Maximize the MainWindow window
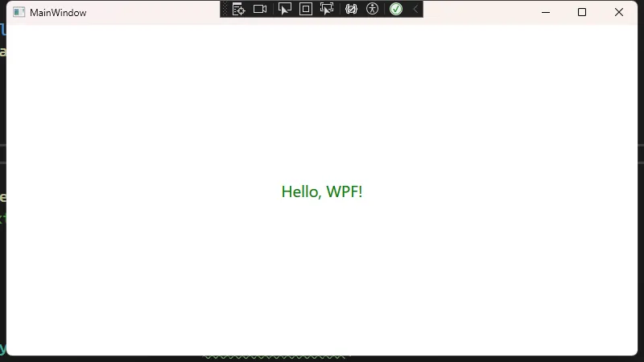The width and height of the screenshot is (644, 362). [582, 12]
